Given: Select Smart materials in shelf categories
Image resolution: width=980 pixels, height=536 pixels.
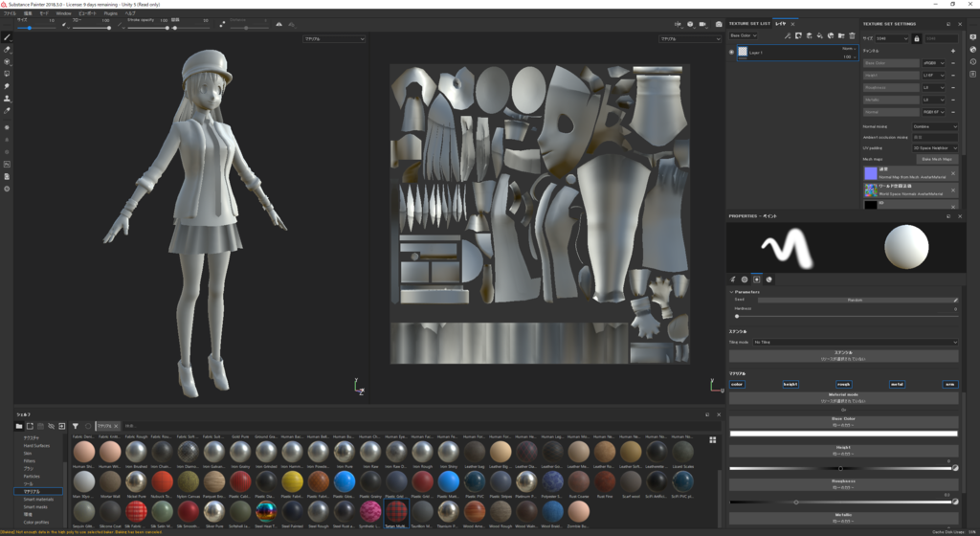Looking at the screenshot, I should pos(38,499).
